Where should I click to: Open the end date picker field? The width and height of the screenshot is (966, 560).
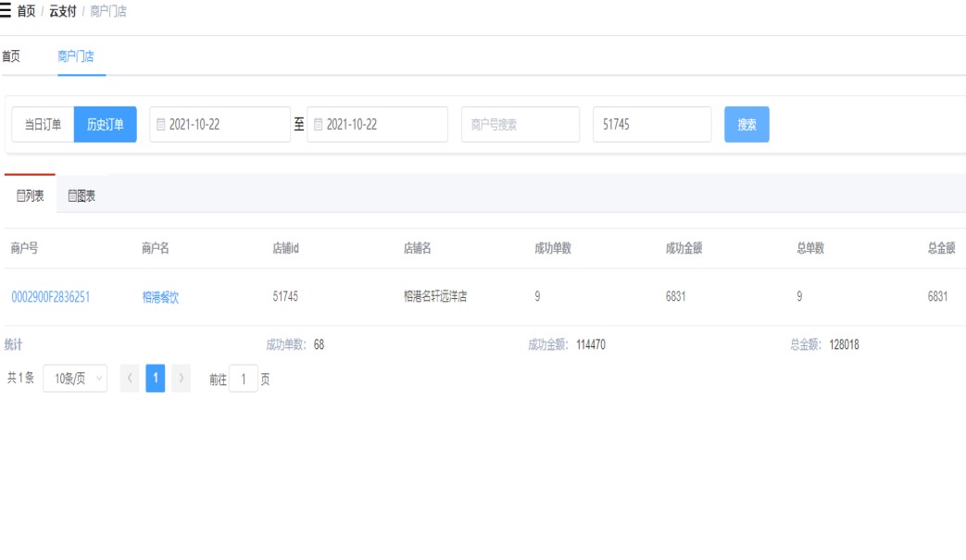(378, 125)
